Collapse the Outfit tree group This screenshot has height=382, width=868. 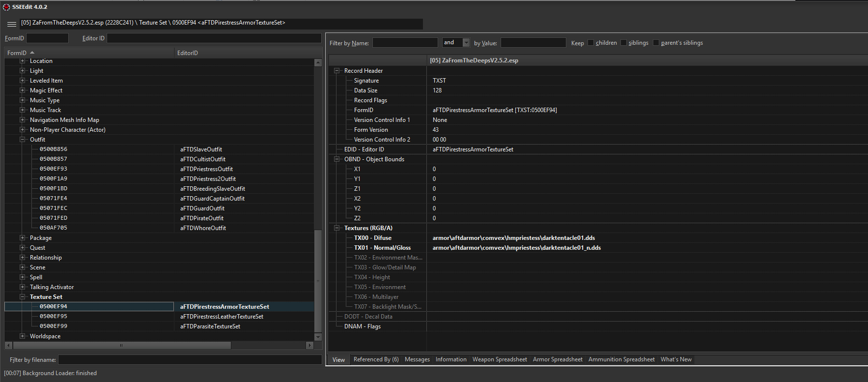point(22,140)
